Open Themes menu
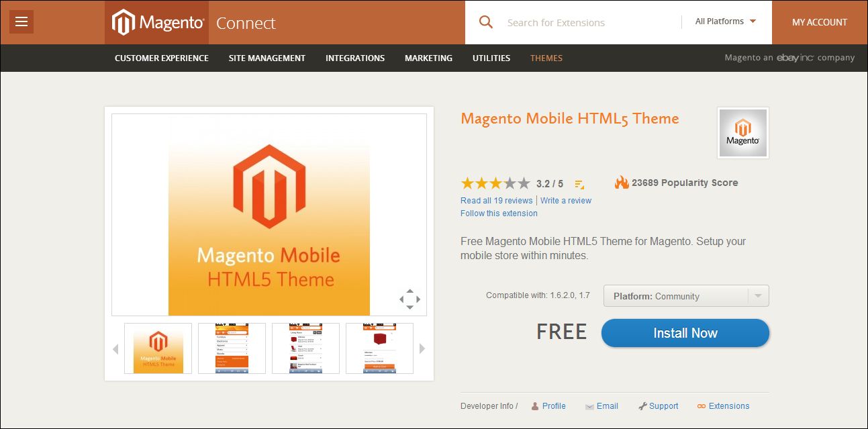This screenshot has height=429, width=868. tap(546, 58)
